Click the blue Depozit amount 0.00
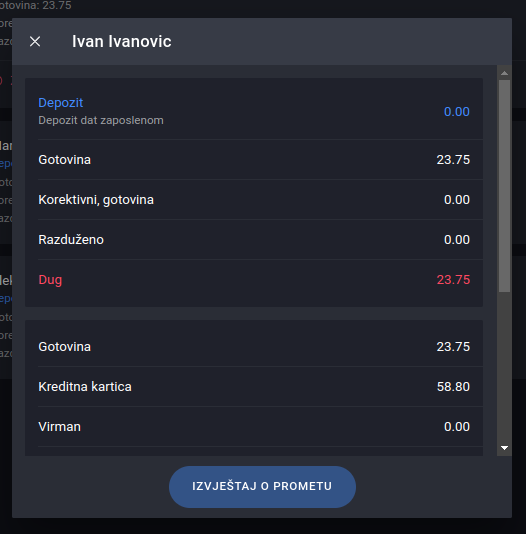Image resolution: width=526 pixels, height=534 pixels. 457,112
